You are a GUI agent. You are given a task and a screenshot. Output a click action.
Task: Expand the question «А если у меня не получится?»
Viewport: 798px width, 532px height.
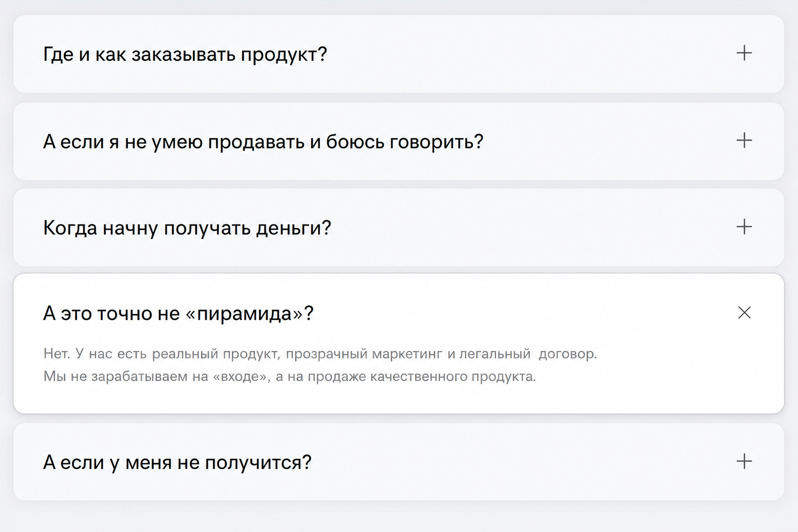[398, 462]
